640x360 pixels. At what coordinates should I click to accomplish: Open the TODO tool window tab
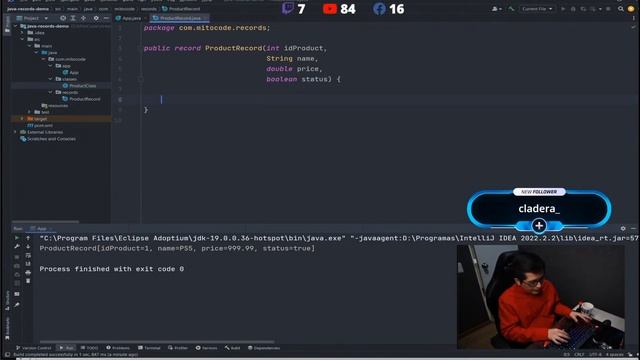[x=89, y=348]
